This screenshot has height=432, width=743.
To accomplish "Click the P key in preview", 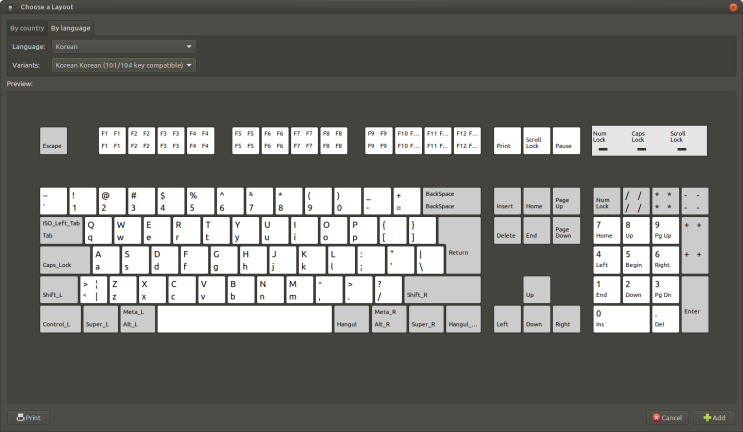I will coord(363,230).
